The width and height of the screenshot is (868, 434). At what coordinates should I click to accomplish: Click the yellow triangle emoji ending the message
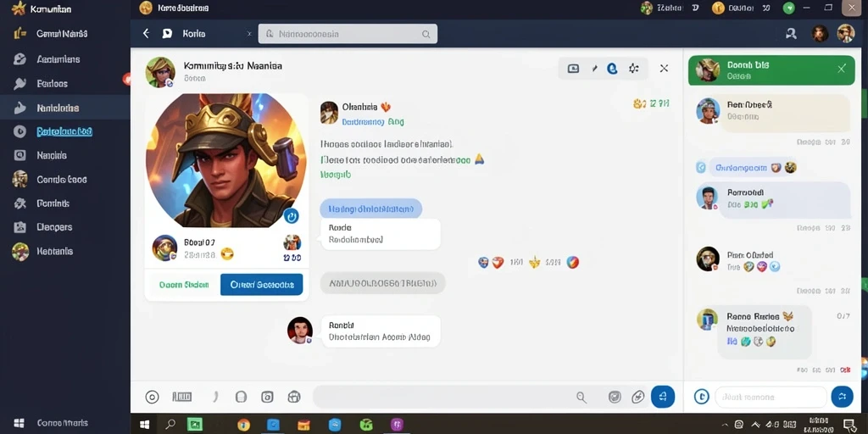(x=480, y=159)
